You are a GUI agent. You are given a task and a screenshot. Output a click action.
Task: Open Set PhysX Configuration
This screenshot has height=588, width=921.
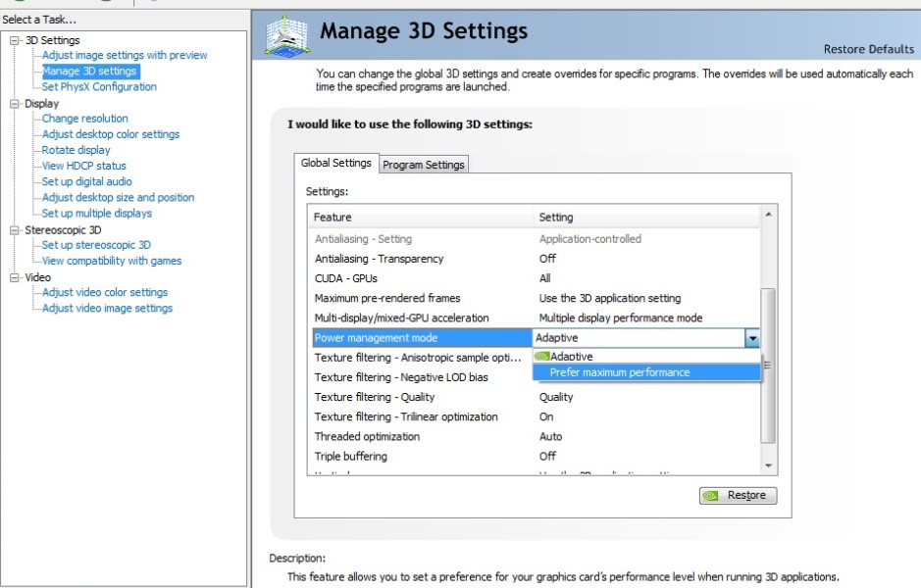[99, 86]
